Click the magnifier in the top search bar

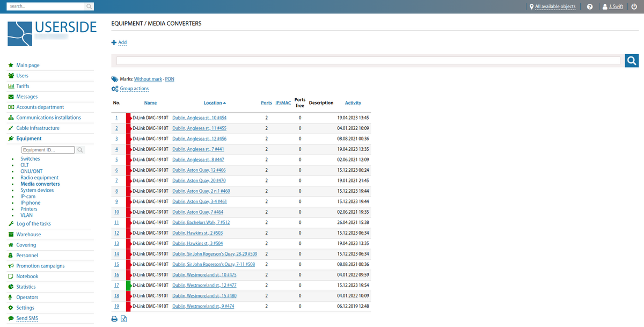88,6
